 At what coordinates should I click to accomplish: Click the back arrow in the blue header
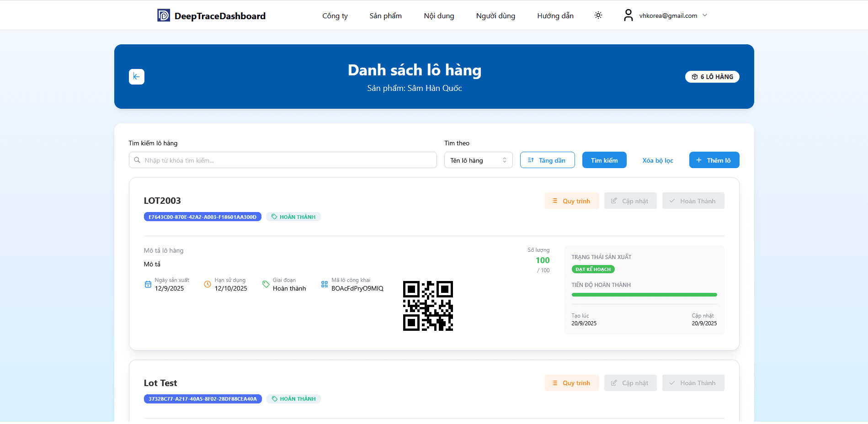click(136, 76)
